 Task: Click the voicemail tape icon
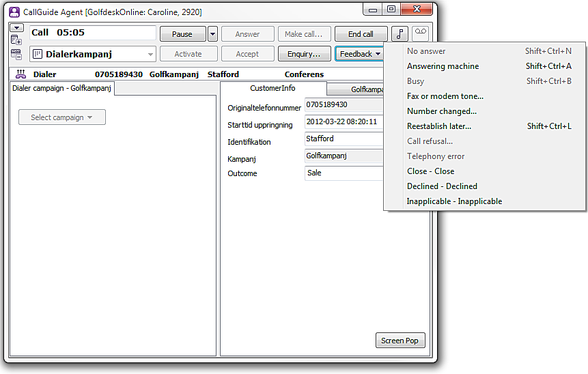(420, 33)
